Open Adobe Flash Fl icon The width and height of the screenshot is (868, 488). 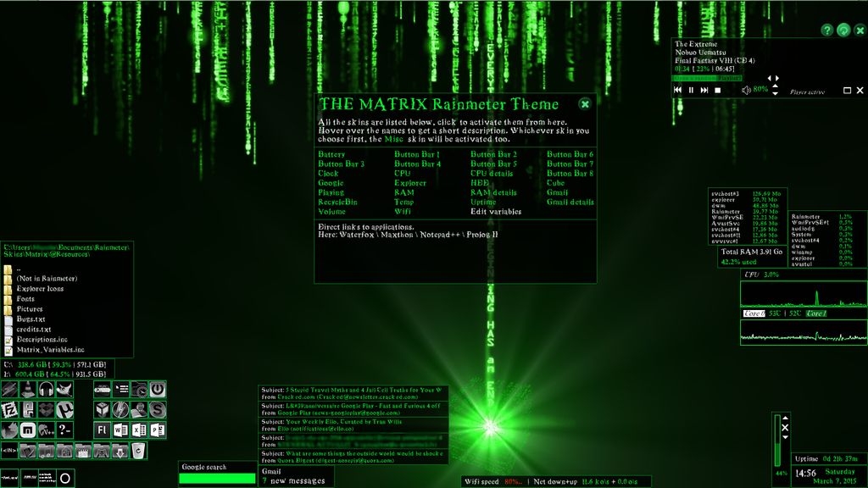(103, 430)
